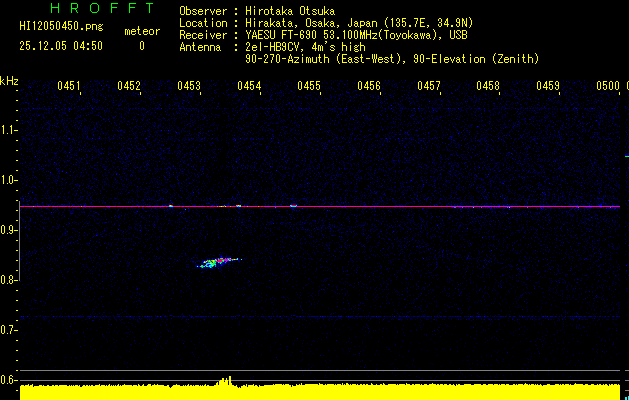Select the Location Hirakata, Osaka text

pyautogui.click(x=317, y=23)
